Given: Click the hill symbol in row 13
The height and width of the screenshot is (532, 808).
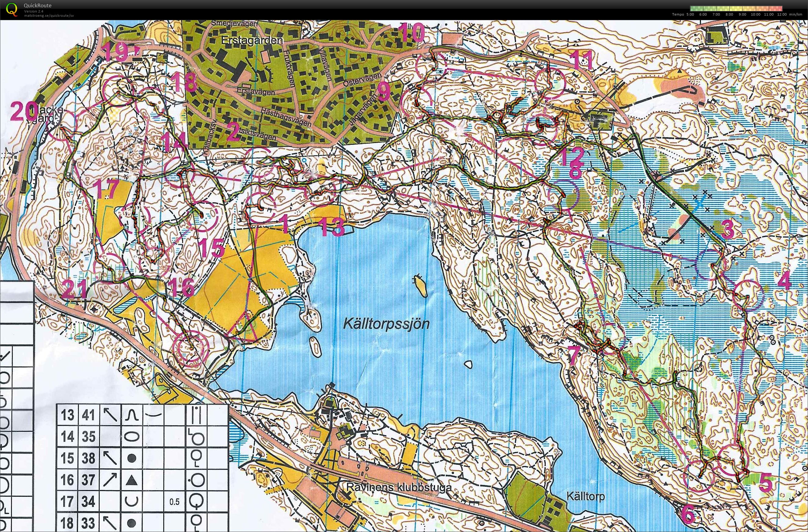Looking at the screenshot, I should coord(131,415).
